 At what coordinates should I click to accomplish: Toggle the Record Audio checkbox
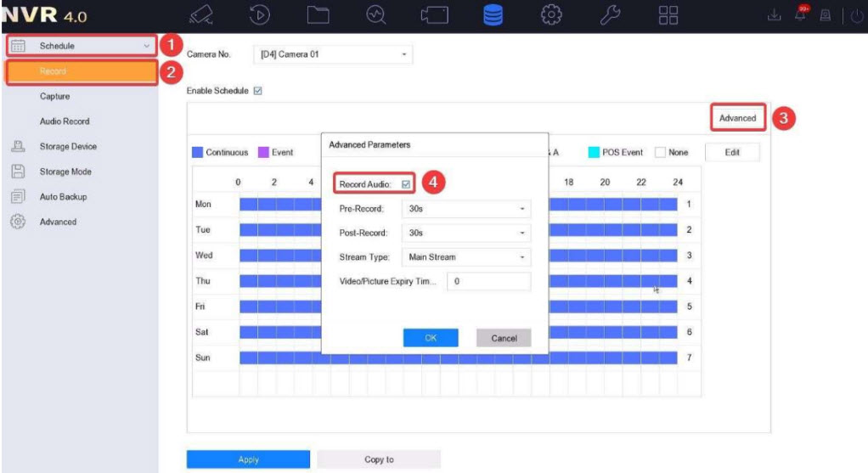point(406,183)
